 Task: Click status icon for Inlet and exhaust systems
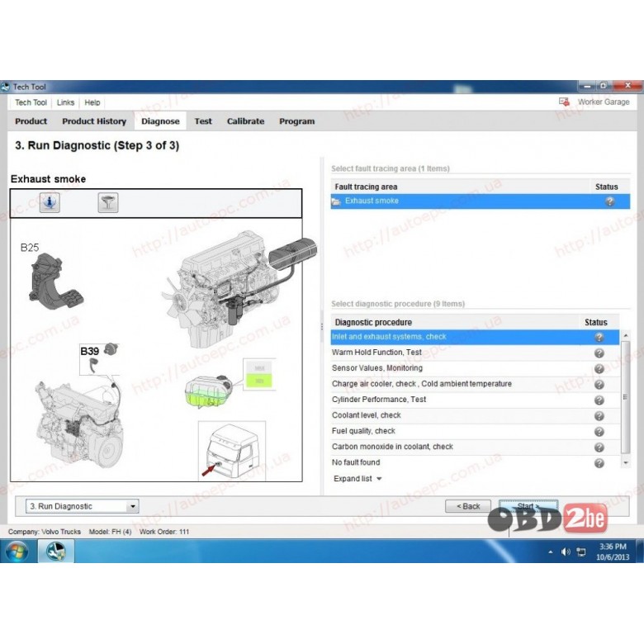coord(599,337)
